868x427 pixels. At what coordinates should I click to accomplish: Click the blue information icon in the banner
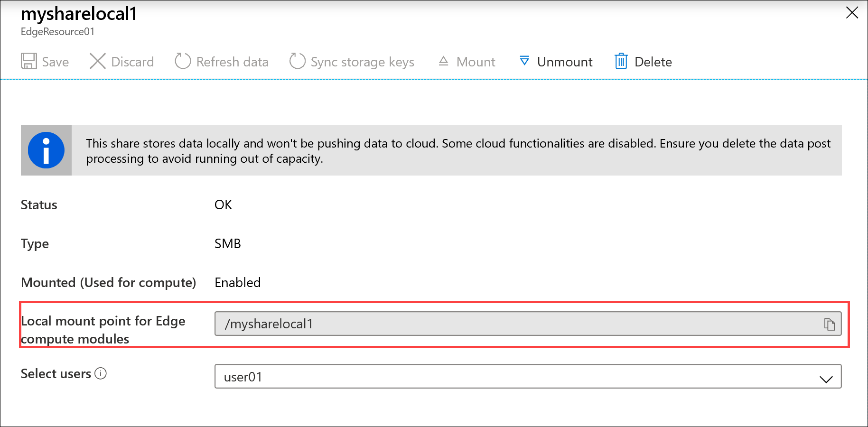coord(46,150)
